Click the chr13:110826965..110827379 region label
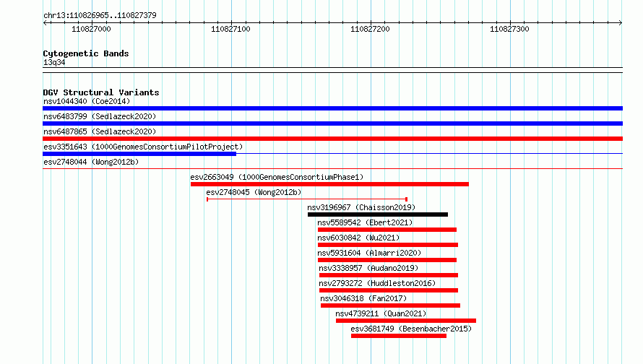 [100, 16]
